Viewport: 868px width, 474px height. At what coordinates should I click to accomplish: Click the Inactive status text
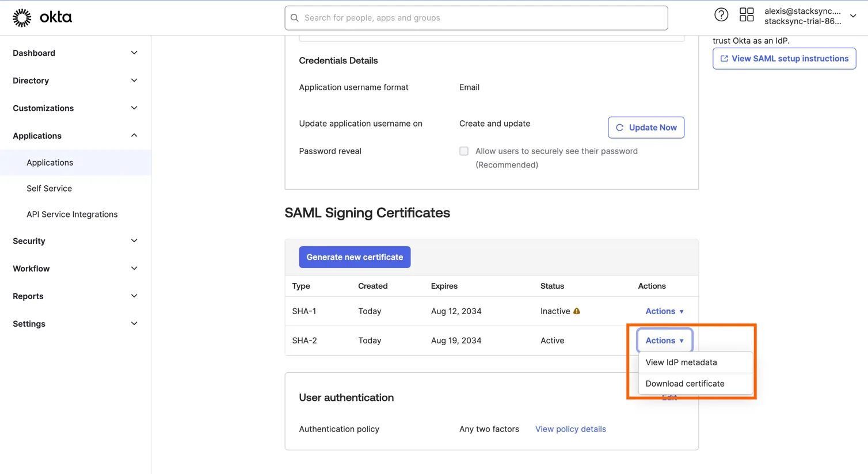point(555,311)
